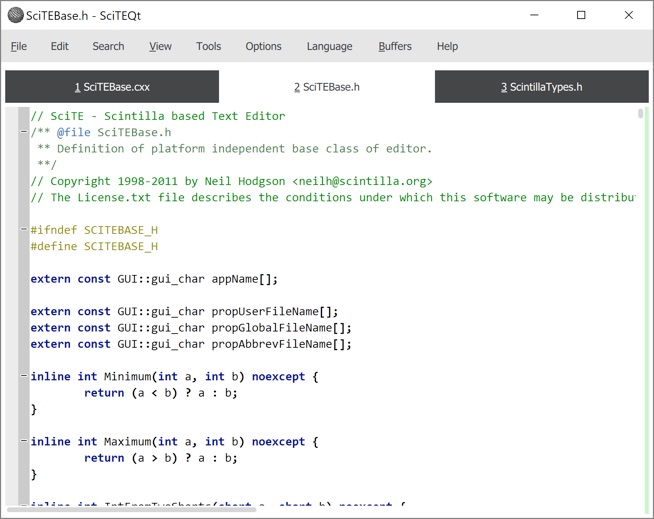This screenshot has width=654, height=519.
Task: Click 'return (a < b) ? a : b;' line
Action: tap(161, 393)
